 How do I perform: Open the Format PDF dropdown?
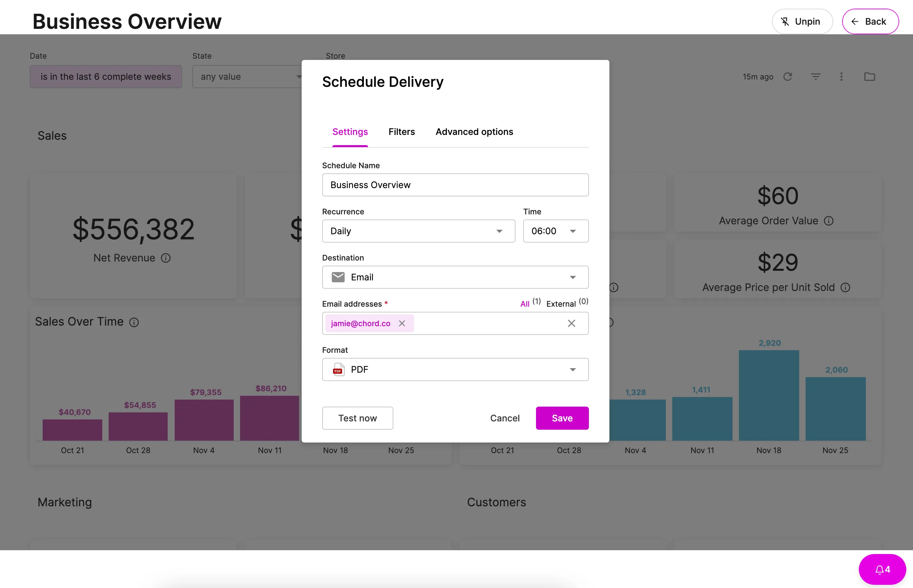coord(455,369)
